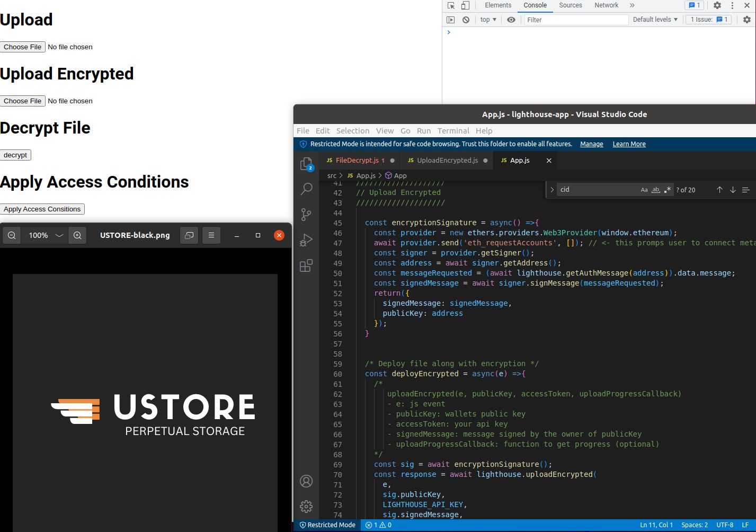Image resolution: width=756 pixels, height=532 pixels.
Task: Switch to Sources tab in DevTools
Action: 571,5
